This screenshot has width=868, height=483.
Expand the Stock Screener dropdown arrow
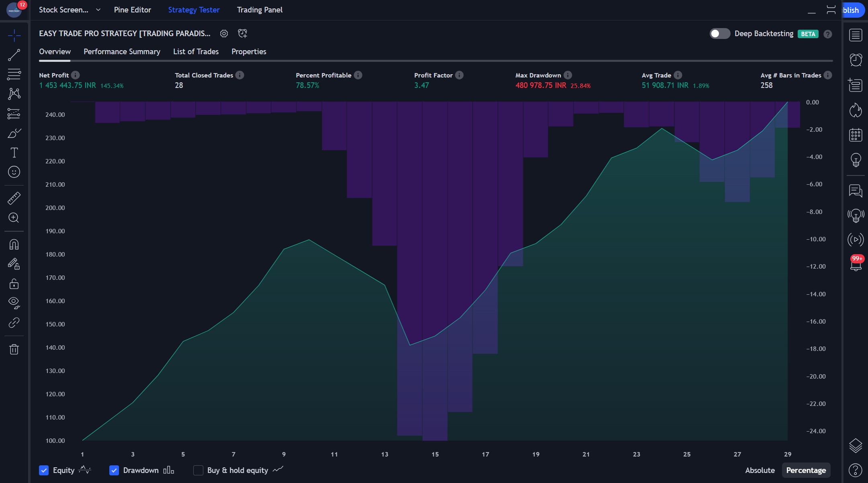(98, 10)
